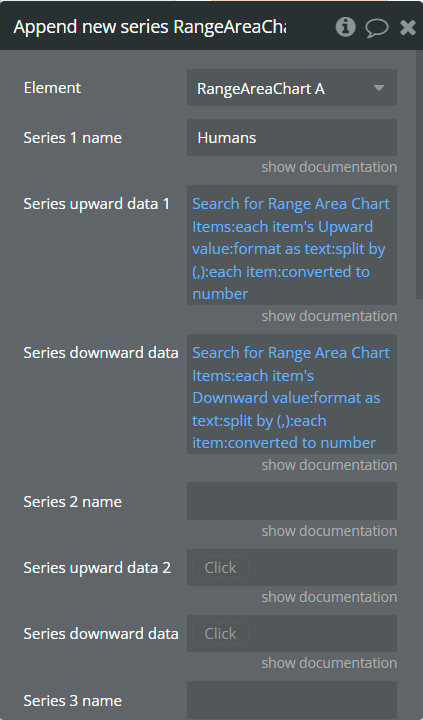Click placeholder for second Series downward data
This screenshot has height=720, width=423.
tap(220, 634)
